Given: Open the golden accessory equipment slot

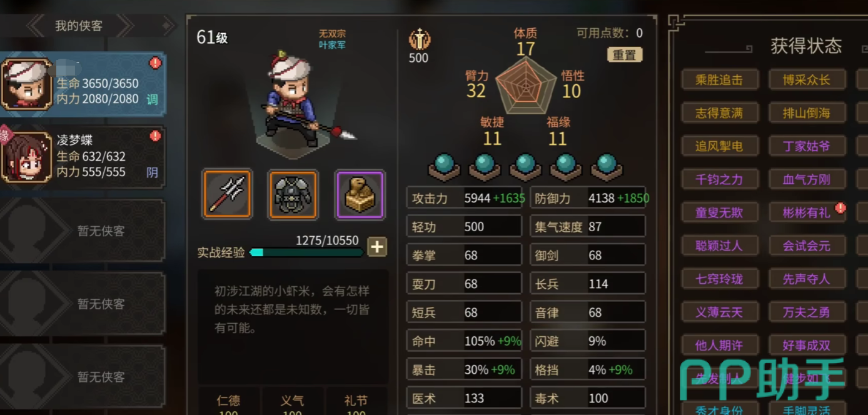Looking at the screenshot, I should coord(360,194).
